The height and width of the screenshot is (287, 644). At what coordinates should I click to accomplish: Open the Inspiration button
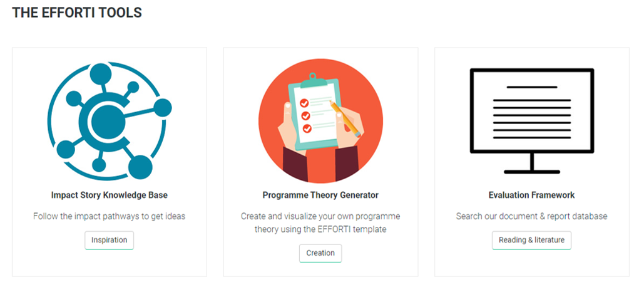pos(110,240)
